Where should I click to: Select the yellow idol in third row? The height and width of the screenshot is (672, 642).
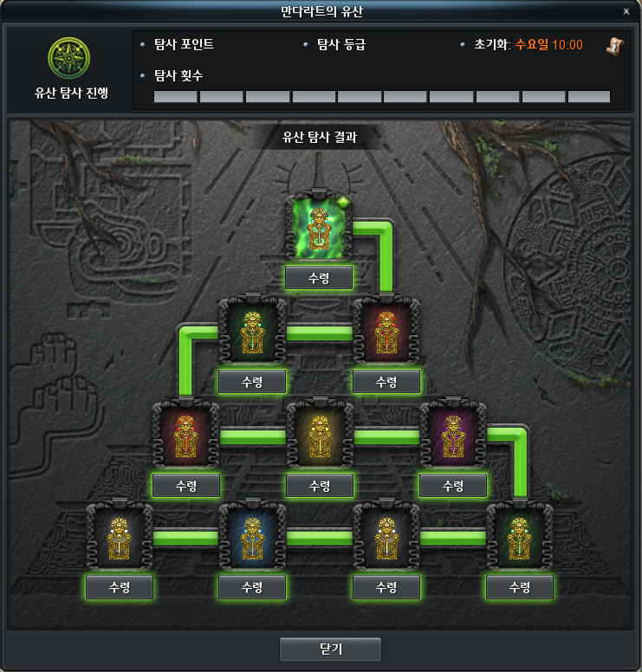pyautogui.click(x=320, y=433)
